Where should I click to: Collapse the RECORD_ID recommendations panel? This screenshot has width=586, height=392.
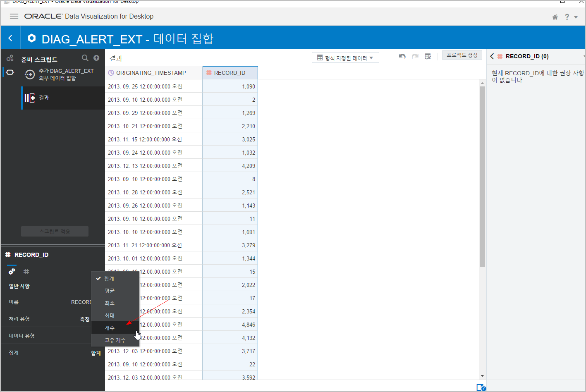click(x=492, y=56)
